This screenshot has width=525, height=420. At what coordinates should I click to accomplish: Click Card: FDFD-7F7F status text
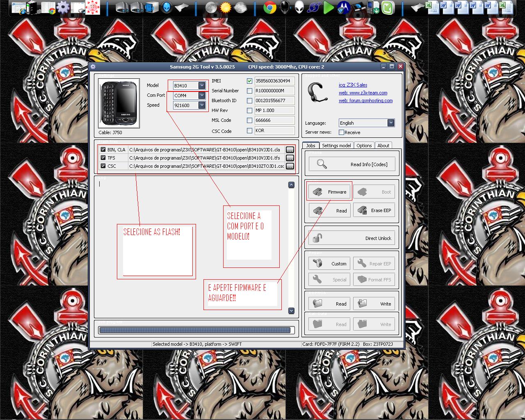331,344
